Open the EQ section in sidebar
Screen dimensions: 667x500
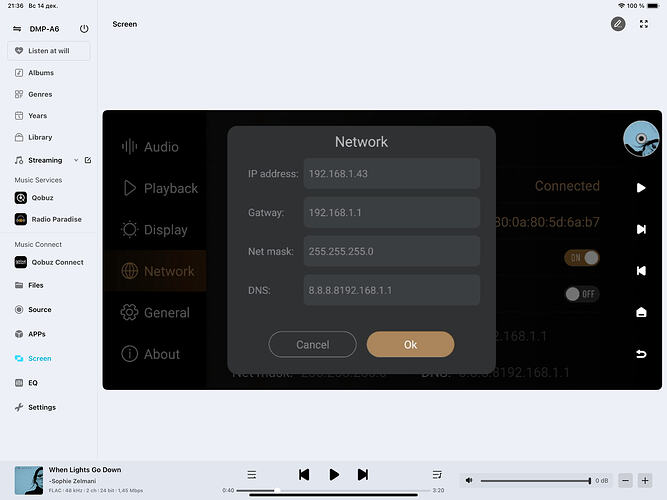click(32, 382)
